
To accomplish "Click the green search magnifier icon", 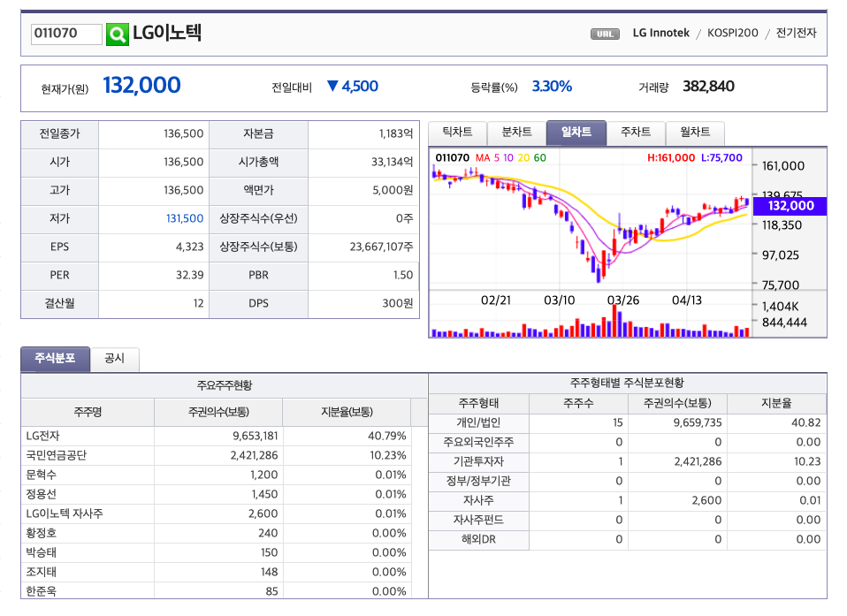I will (118, 34).
